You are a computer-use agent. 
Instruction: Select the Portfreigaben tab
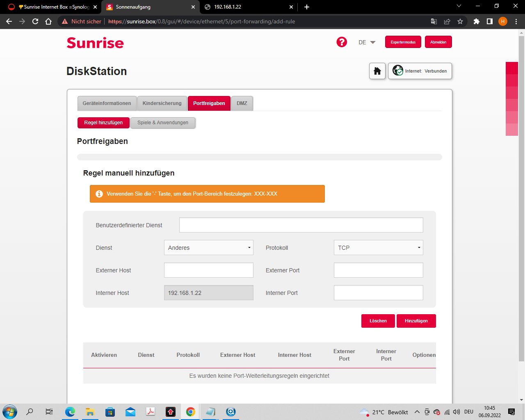[x=209, y=103]
